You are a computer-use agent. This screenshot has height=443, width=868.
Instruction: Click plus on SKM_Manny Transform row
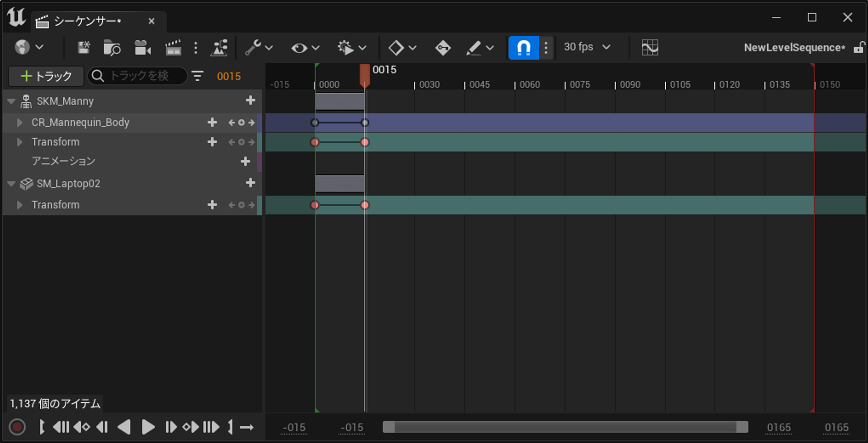tap(212, 142)
